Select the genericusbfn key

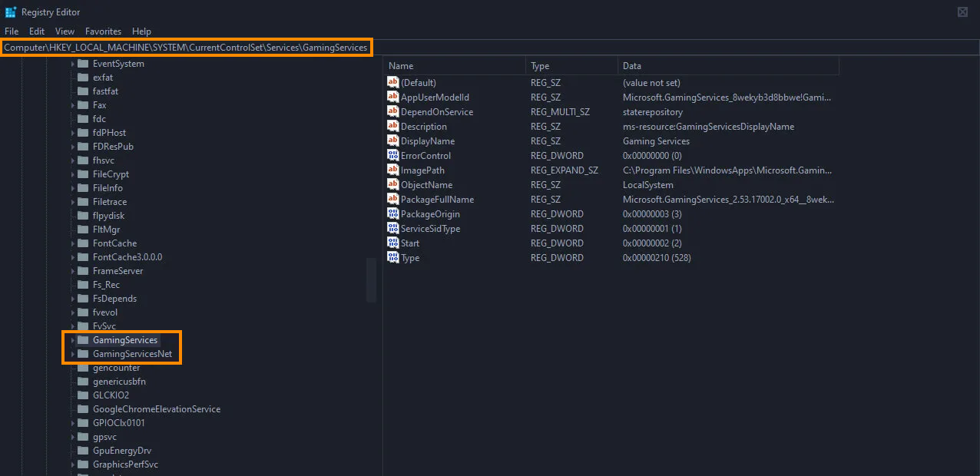point(119,382)
